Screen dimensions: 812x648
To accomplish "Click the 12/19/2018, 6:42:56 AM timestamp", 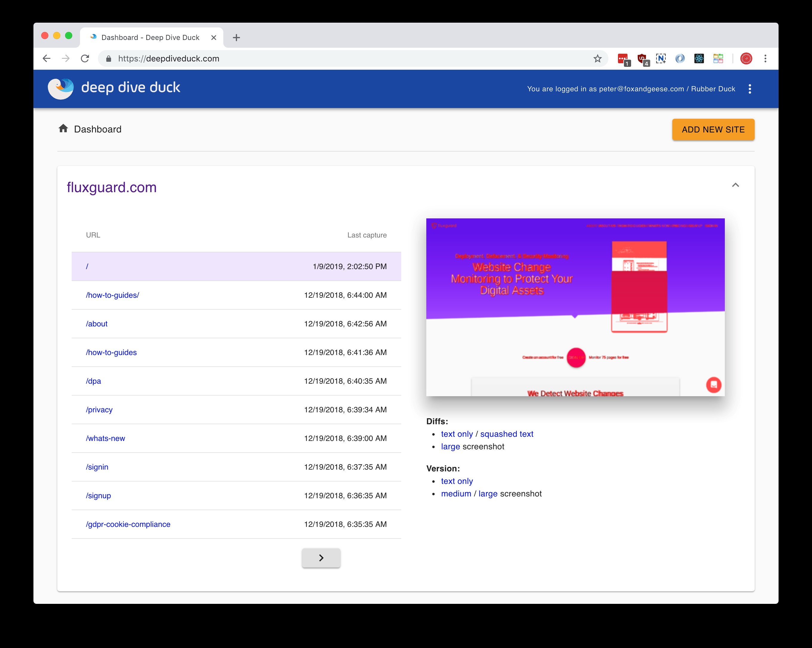I will pyautogui.click(x=345, y=324).
